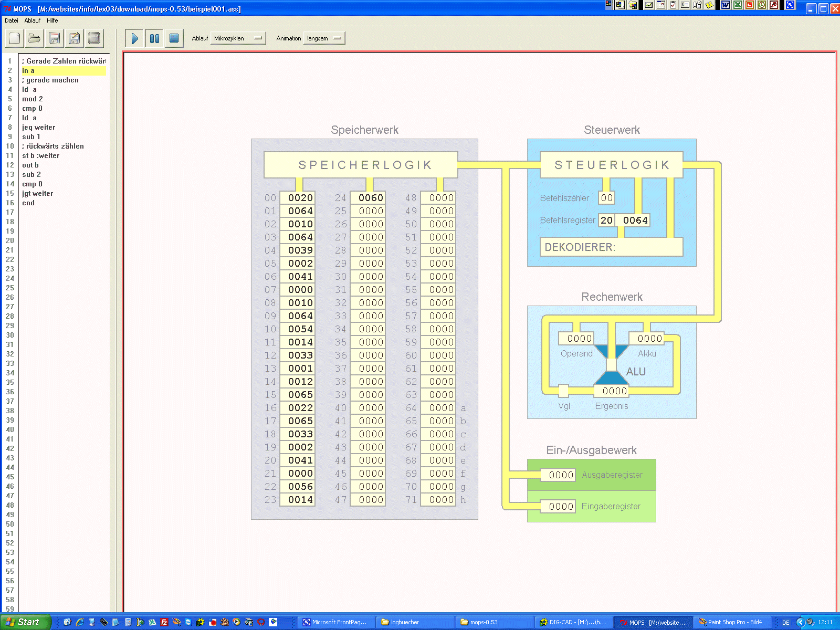Switch to Paint Shop Pro taskbar button
This screenshot has width=840, height=630.
click(730, 622)
